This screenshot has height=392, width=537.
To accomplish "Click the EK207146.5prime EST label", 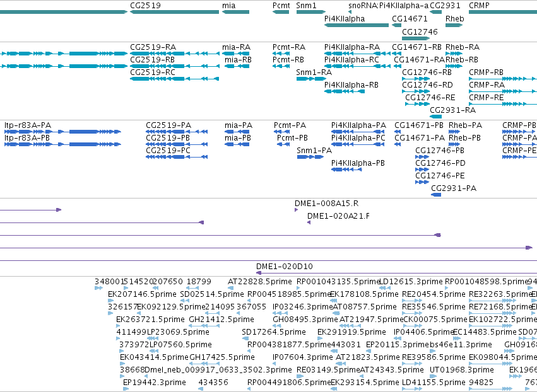I will tap(142, 294).
